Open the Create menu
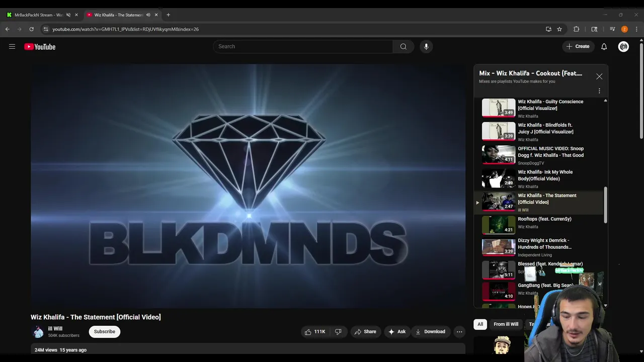This screenshot has width=644, height=362. (578, 46)
